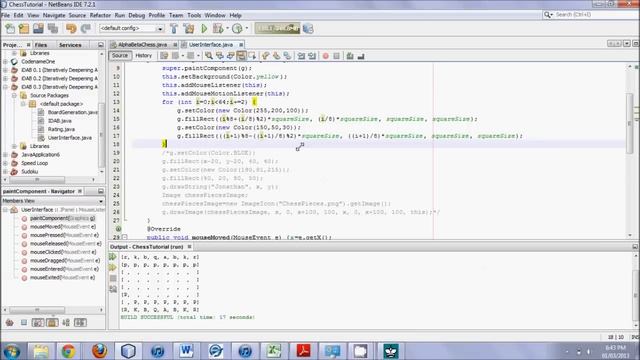
Task: Re-run the program from Output panel
Action: (x=113, y=257)
